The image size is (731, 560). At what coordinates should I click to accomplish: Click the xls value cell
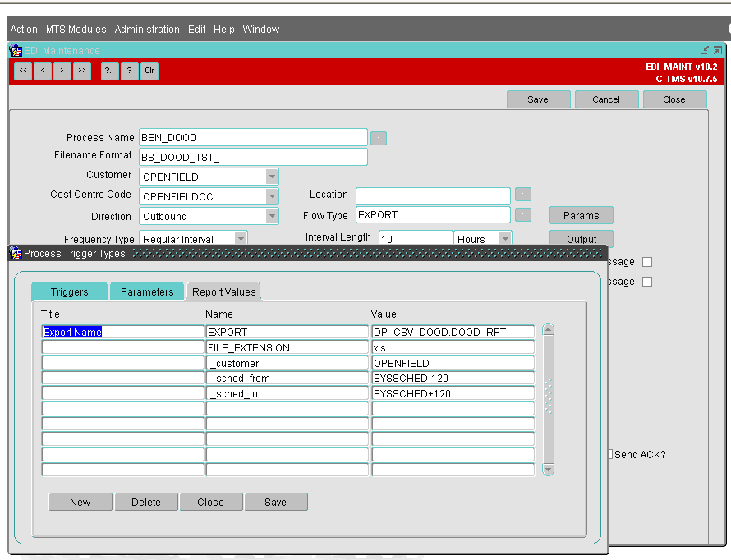pos(453,347)
